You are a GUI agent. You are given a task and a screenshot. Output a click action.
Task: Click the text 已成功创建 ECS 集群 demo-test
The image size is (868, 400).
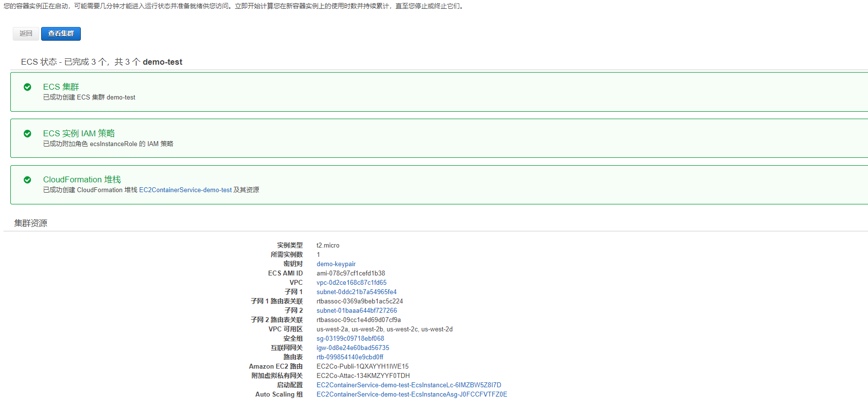tap(89, 98)
